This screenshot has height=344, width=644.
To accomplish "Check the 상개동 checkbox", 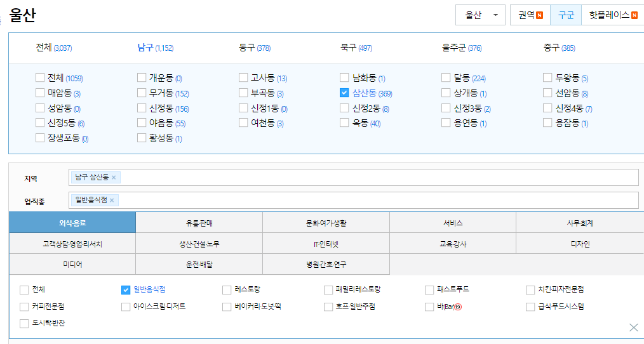I will (446, 93).
